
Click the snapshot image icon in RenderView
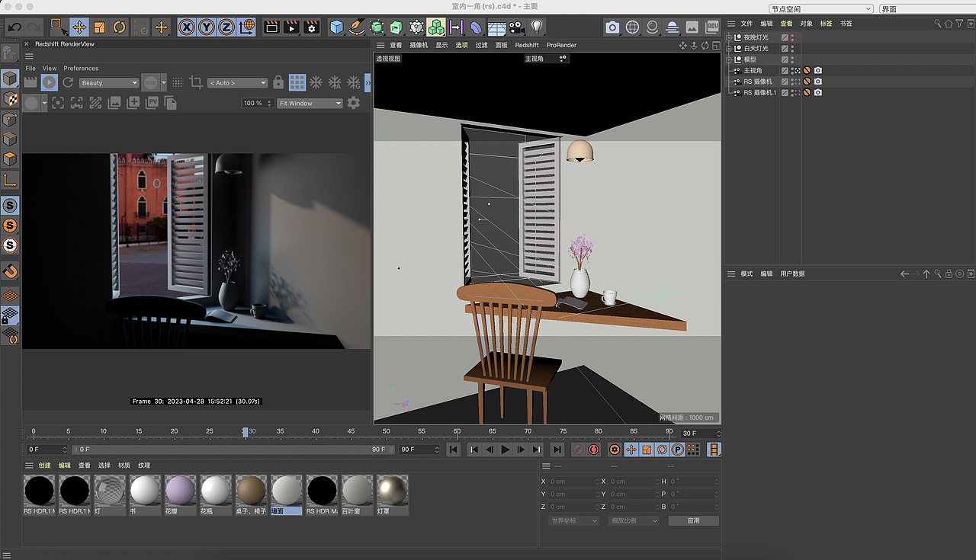click(114, 103)
